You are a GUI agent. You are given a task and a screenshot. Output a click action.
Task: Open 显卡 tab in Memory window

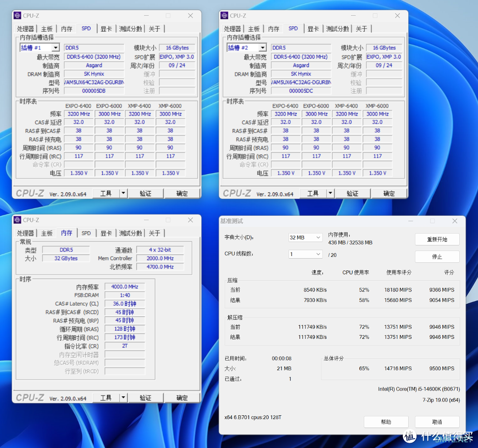coord(106,234)
